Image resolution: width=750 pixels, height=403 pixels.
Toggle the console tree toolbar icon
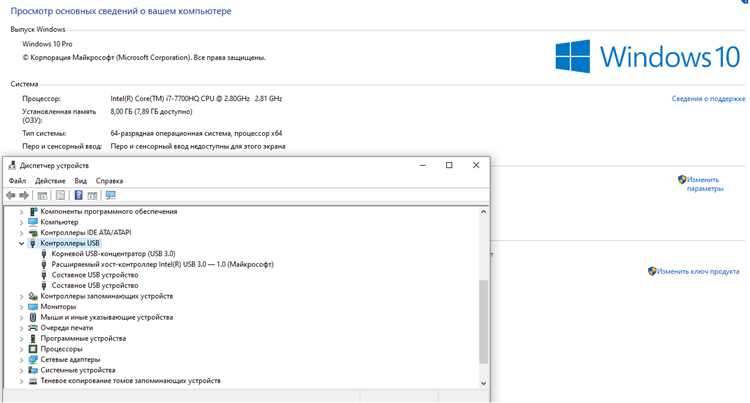click(x=42, y=195)
